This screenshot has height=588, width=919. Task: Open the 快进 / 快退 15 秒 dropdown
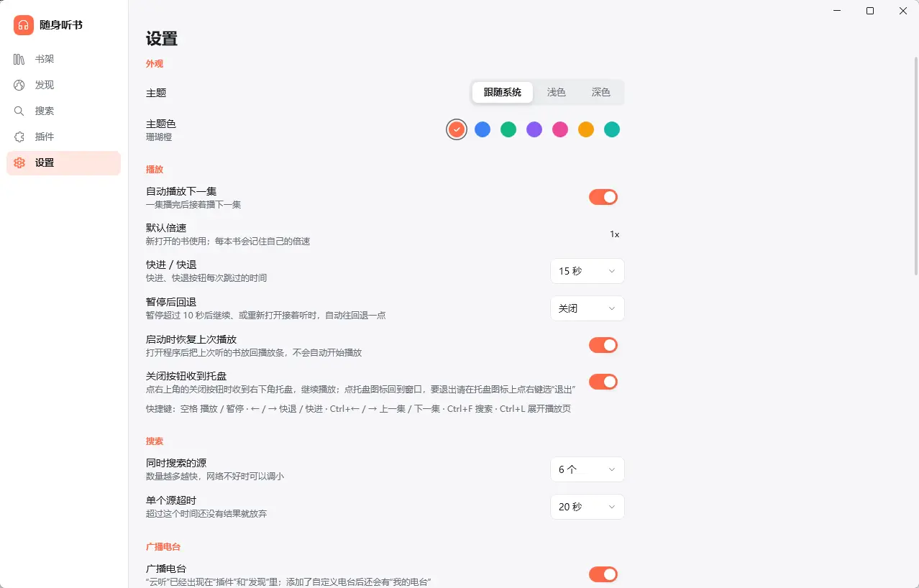point(587,271)
